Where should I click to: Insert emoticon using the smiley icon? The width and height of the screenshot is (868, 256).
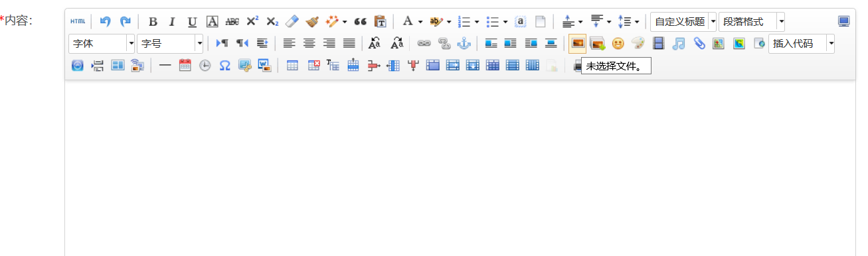(618, 44)
